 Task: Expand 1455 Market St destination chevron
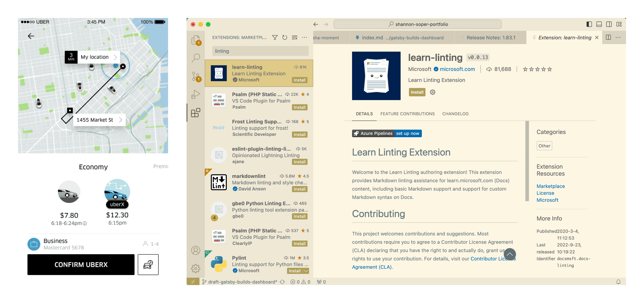(121, 120)
